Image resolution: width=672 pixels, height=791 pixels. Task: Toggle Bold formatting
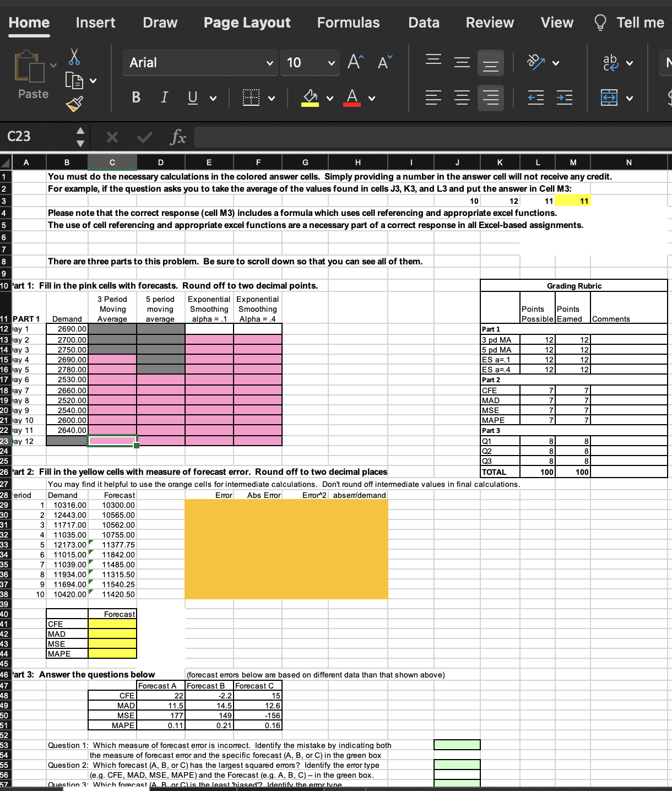[x=136, y=97]
